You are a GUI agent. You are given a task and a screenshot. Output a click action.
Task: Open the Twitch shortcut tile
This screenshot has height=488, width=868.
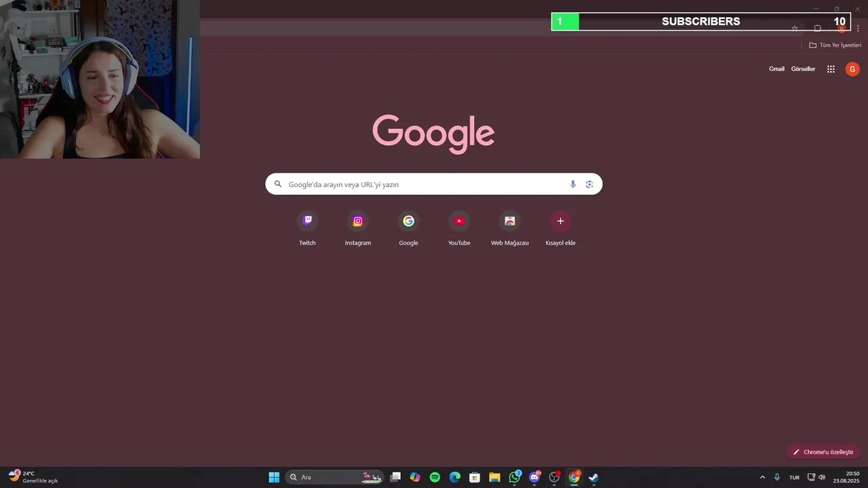pyautogui.click(x=307, y=229)
